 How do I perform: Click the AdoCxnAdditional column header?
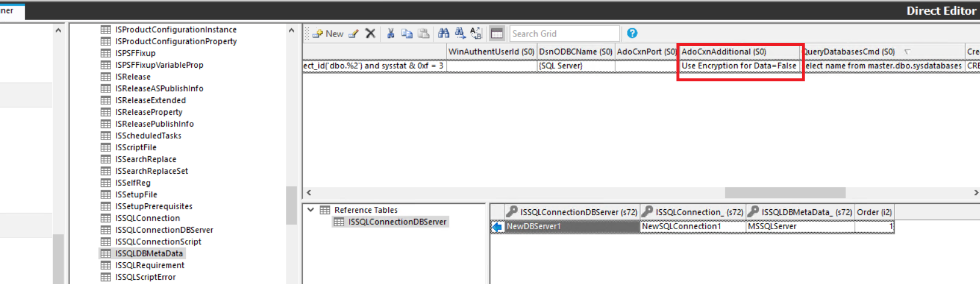click(724, 52)
